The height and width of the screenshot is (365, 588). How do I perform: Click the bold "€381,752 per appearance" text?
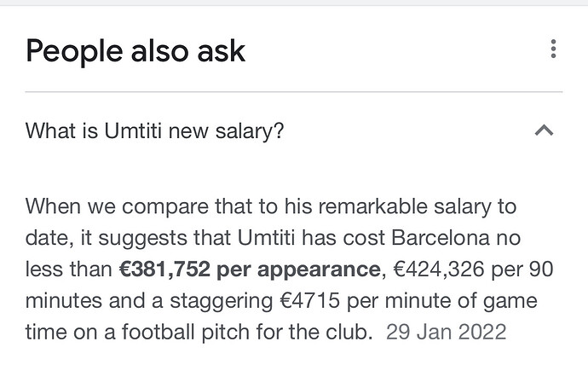(250, 269)
